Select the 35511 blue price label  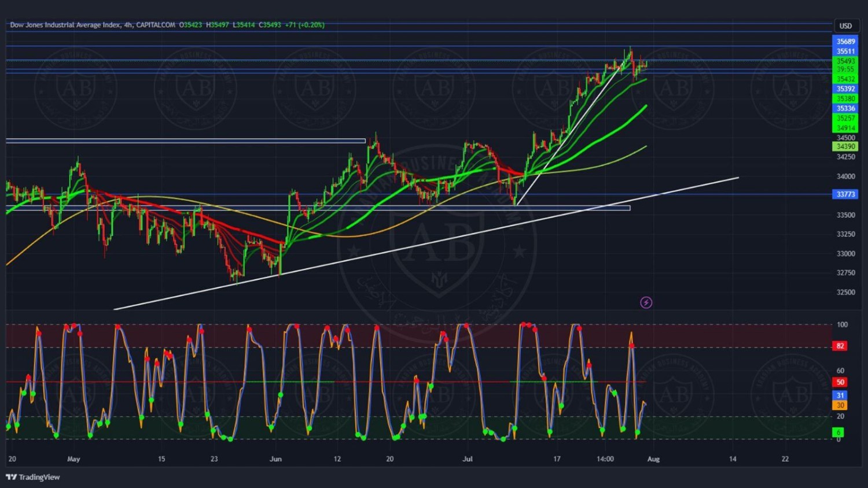click(845, 51)
